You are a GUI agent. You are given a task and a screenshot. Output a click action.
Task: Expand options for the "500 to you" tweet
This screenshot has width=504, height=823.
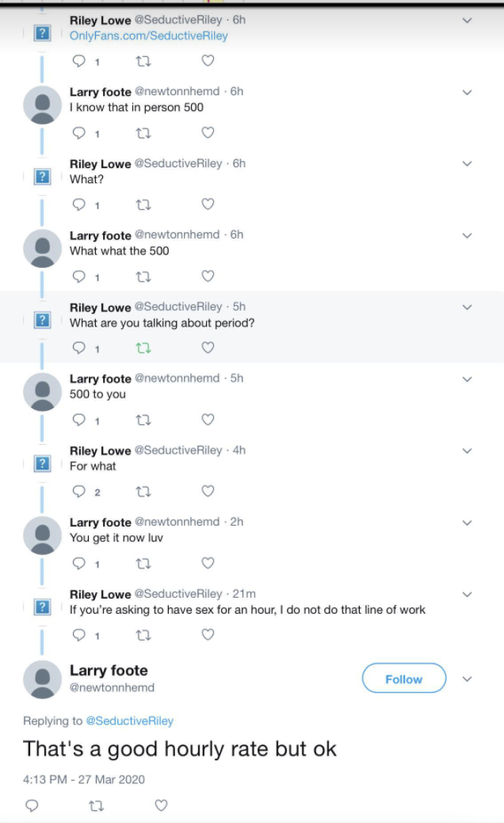[467, 379]
